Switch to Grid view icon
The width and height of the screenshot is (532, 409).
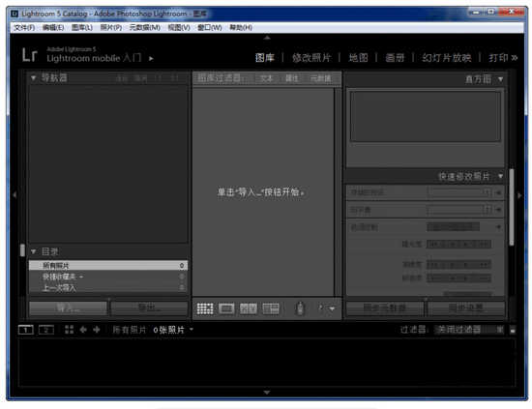(205, 308)
